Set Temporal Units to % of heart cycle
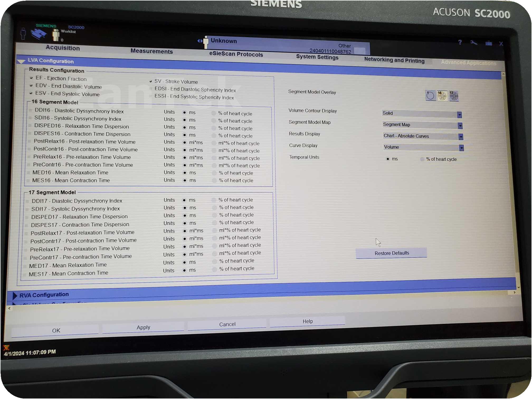This screenshot has height=399, width=532. 422,159
